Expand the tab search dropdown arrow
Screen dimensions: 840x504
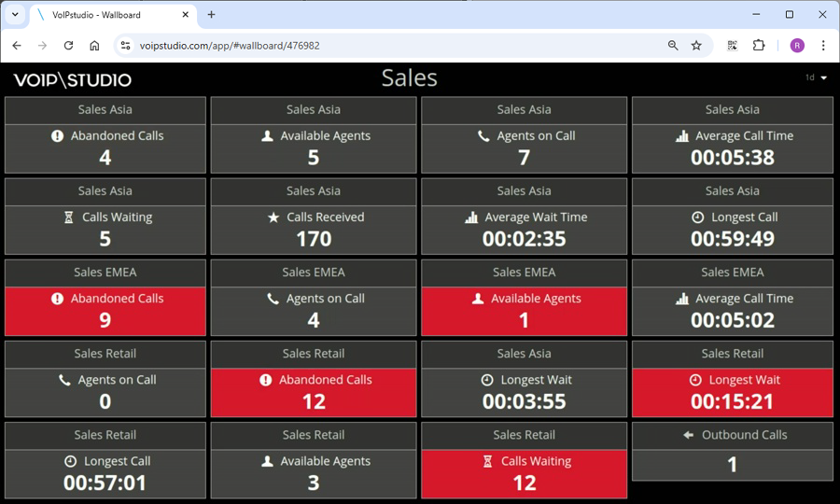[x=15, y=15]
